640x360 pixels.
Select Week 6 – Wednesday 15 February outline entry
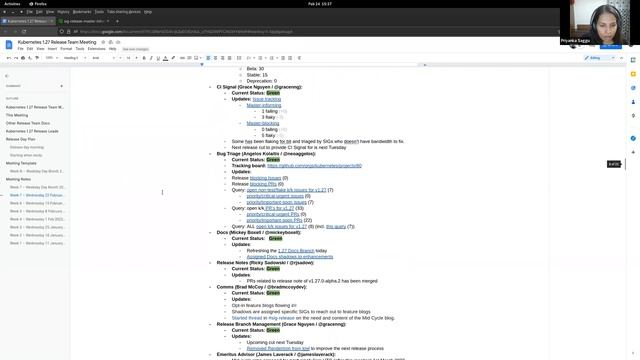pos(37,203)
